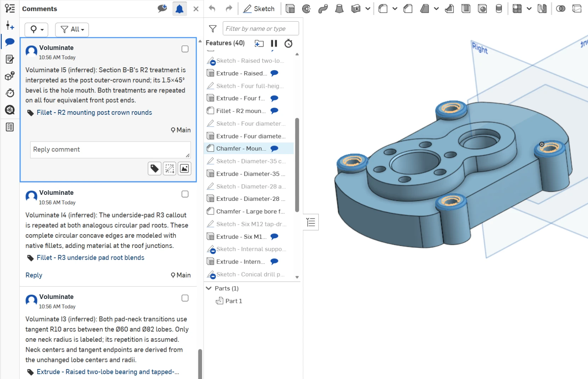Viewport: 588px width, 379px height.
Task: Select Chamfer - Moun... feature row
Action: click(249, 148)
